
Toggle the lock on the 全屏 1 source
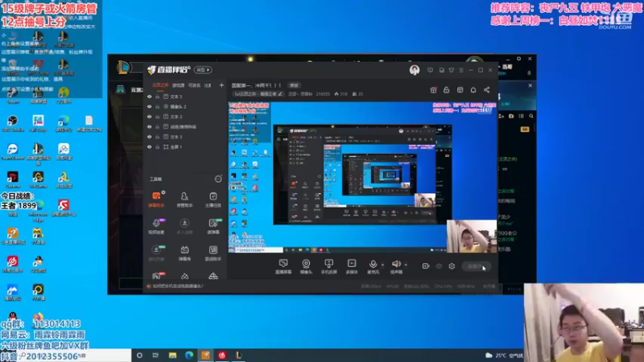[157, 147]
